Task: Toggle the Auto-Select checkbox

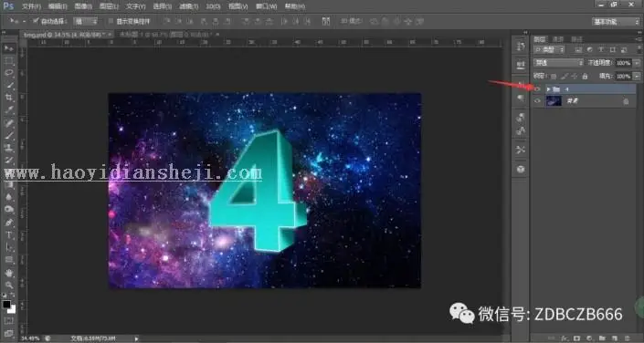Action: tap(36, 21)
